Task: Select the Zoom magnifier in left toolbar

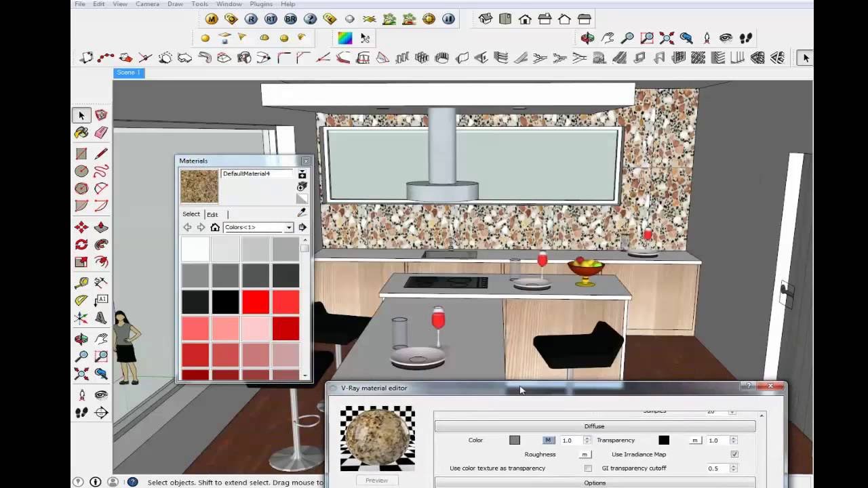Action: pyautogui.click(x=81, y=356)
